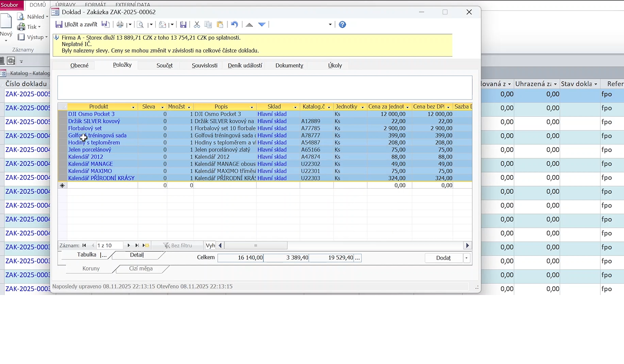The image size is (624, 364).
Task: Open the Deník událostí tab
Action: pyautogui.click(x=245, y=65)
